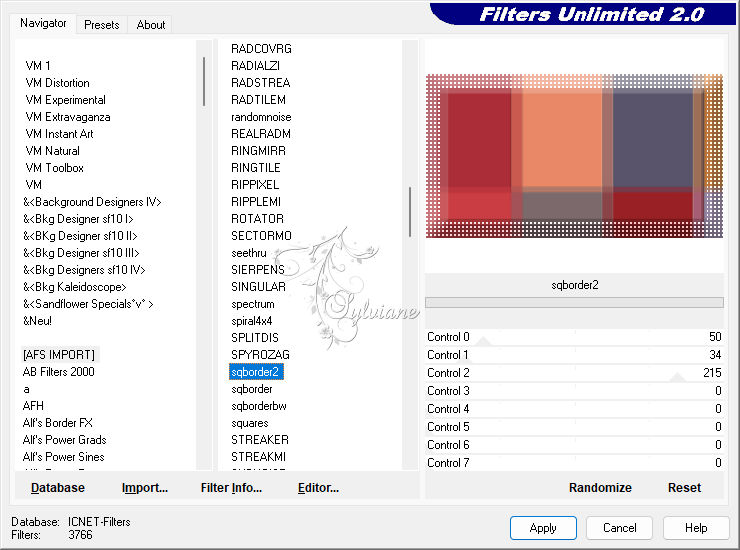Select highlighted sqborder2 filter
The image size is (740, 550).
[x=256, y=372]
